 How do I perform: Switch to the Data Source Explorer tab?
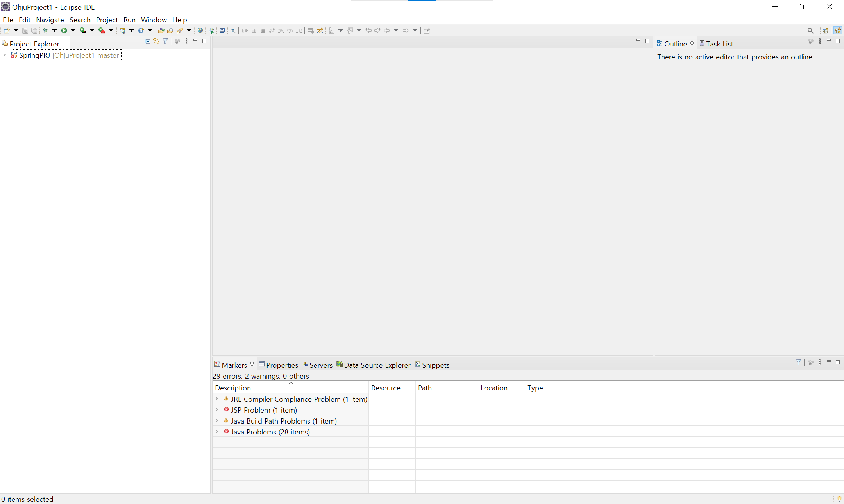tap(374, 365)
